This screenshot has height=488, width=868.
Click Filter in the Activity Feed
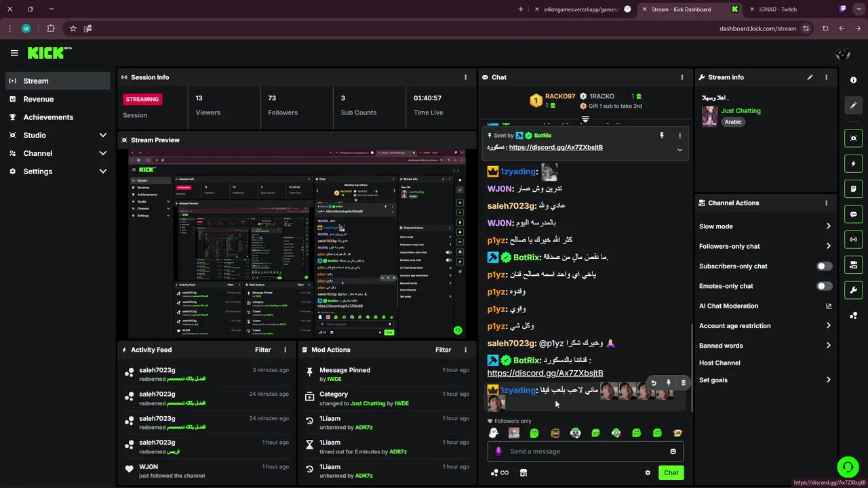(x=262, y=350)
